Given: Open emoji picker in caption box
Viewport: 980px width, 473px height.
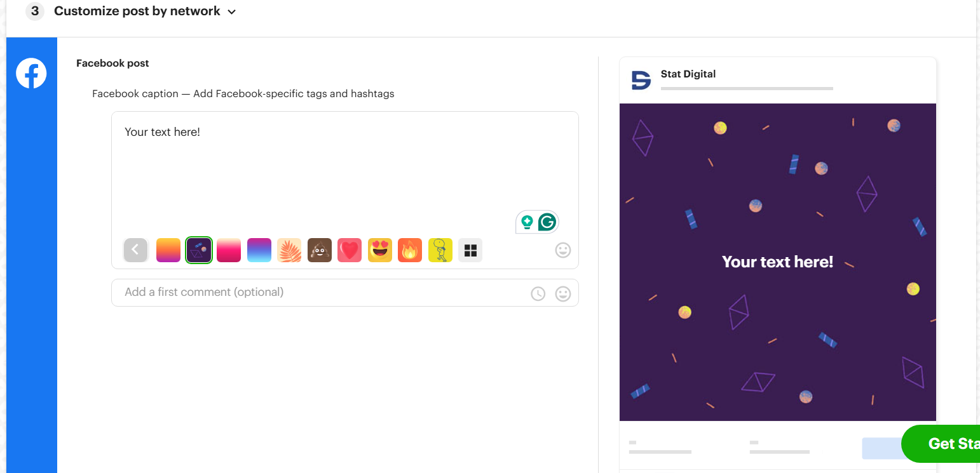Looking at the screenshot, I should coord(563,250).
